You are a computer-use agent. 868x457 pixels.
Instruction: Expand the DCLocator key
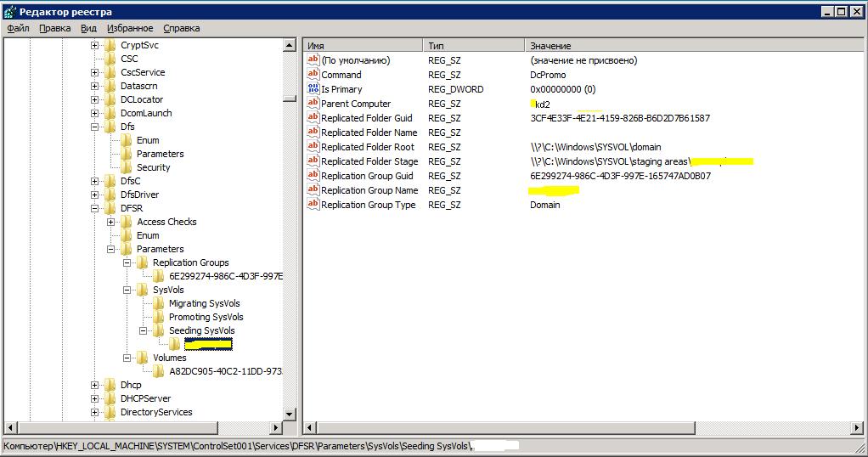tap(94, 99)
